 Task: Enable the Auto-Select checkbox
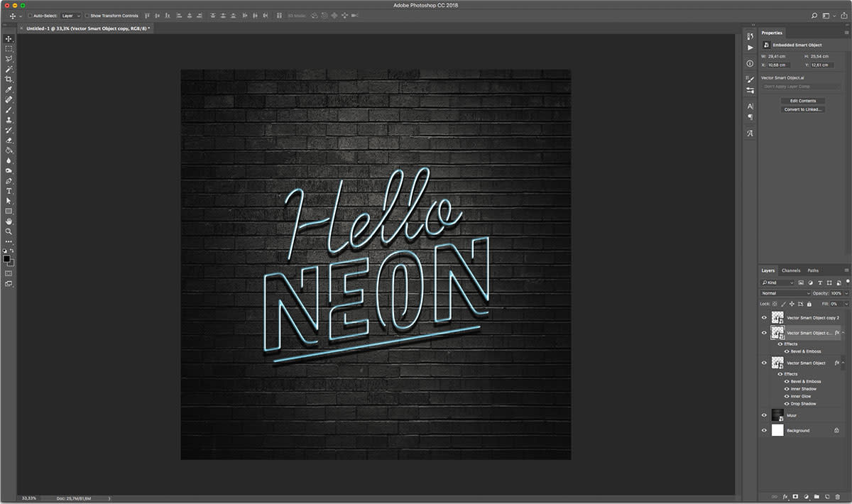30,16
